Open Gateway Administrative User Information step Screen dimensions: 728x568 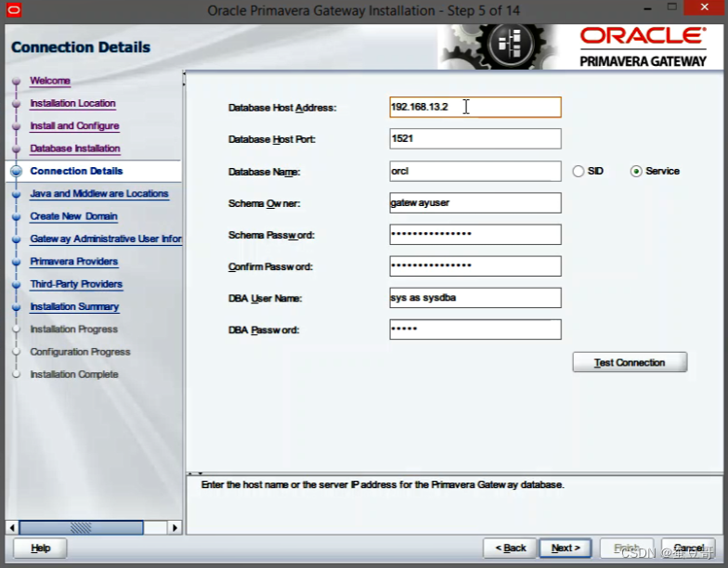(106, 239)
